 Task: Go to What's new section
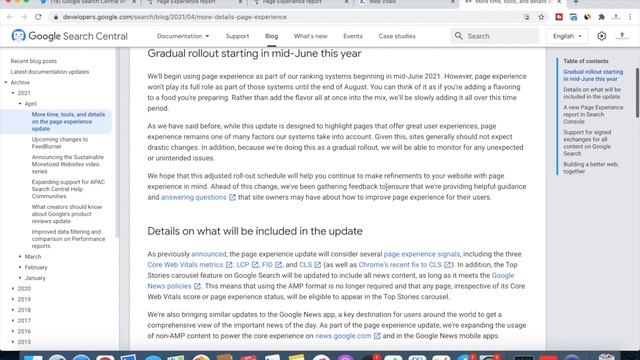pos(311,36)
